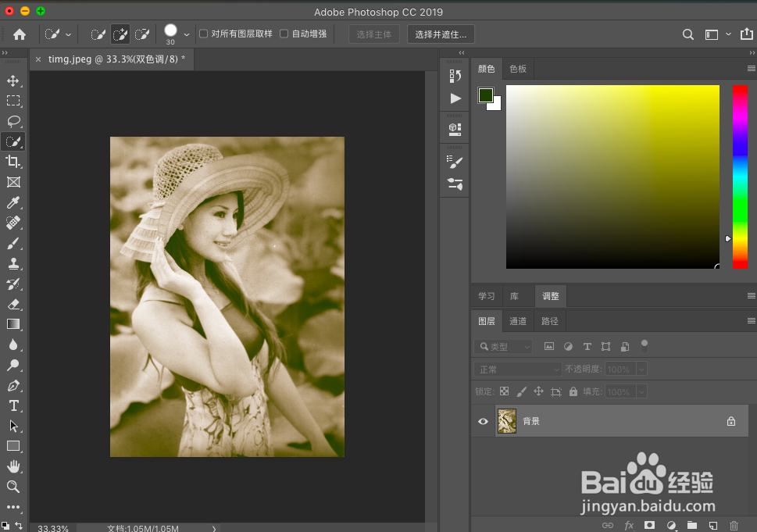Choose Add to Selection mode
This screenshot has height=532, width=757.
[x=120, y=34]
